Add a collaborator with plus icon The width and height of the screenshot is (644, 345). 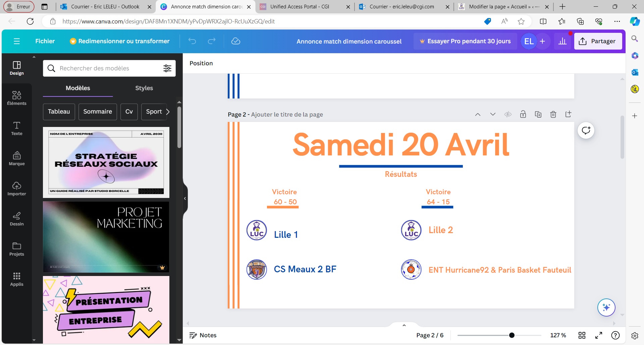(x=542, y=41)
